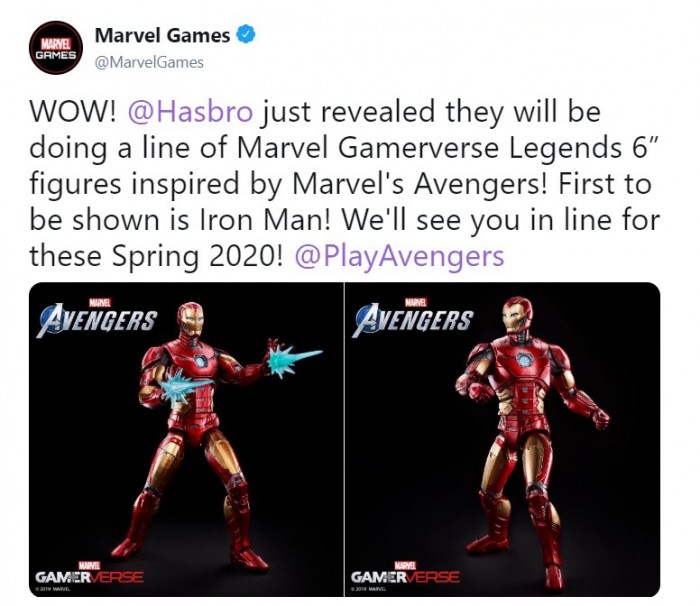Click the Avengers logo in left image
The width and height of the screenshot is (700, 606).
98,320
